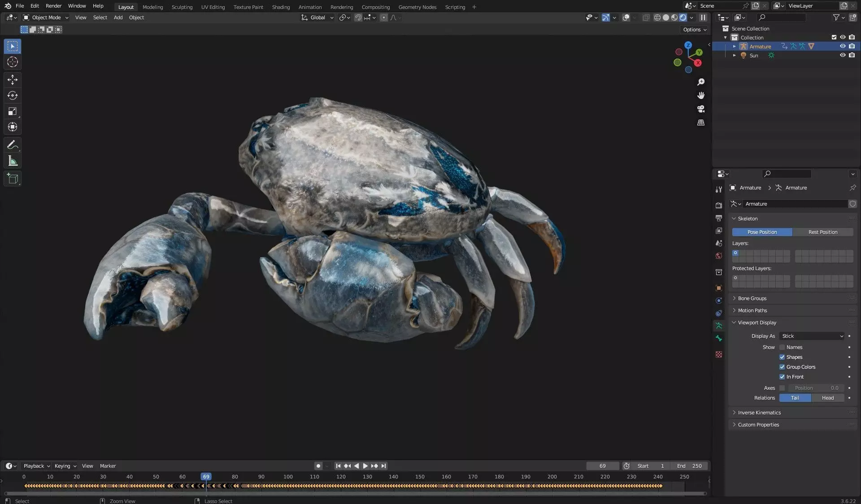The height and width of the screenshot is (504, 861).
Task: Activate the Scale tool
Action: 13,111
